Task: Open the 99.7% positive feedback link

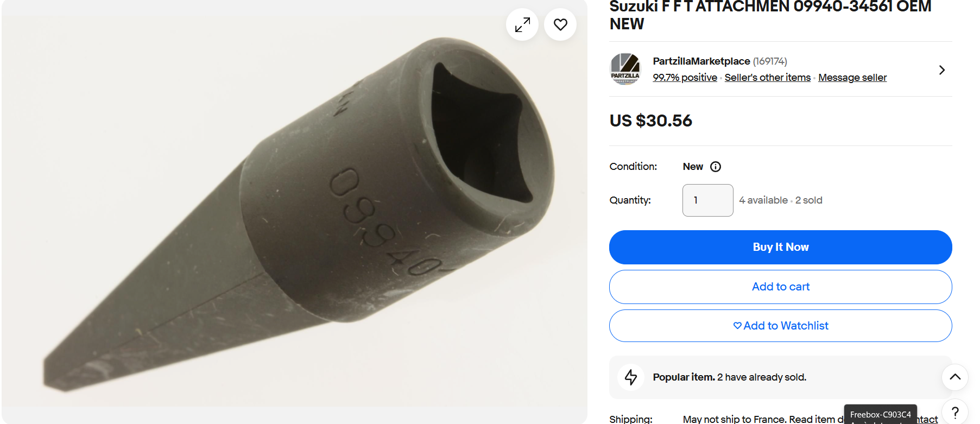Action: click(685, 78)
